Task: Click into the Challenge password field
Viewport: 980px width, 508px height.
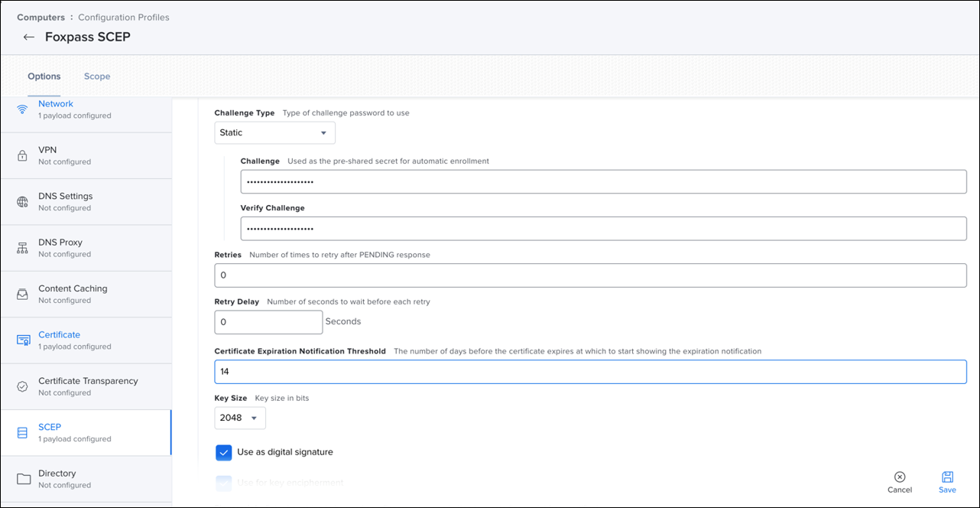Action: 603,182
